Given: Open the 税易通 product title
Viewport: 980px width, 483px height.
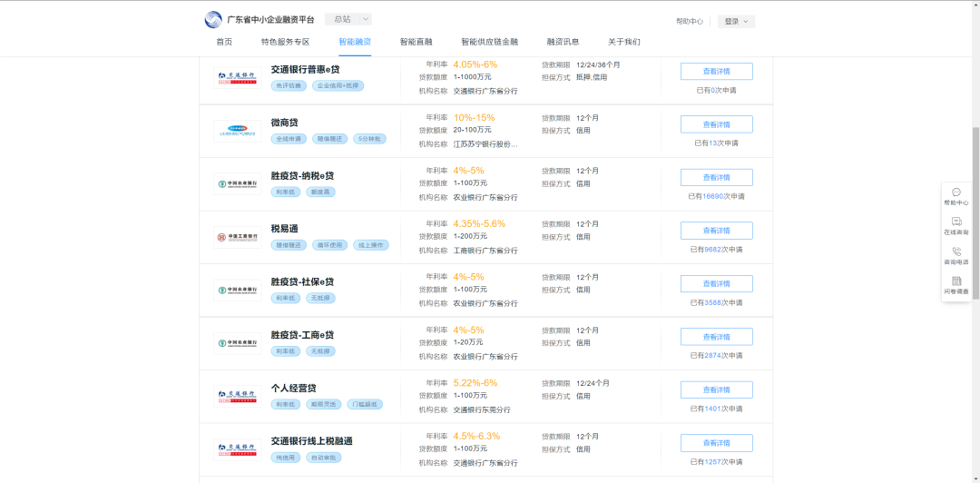Looking at the screenshot, I should (284, 229).
